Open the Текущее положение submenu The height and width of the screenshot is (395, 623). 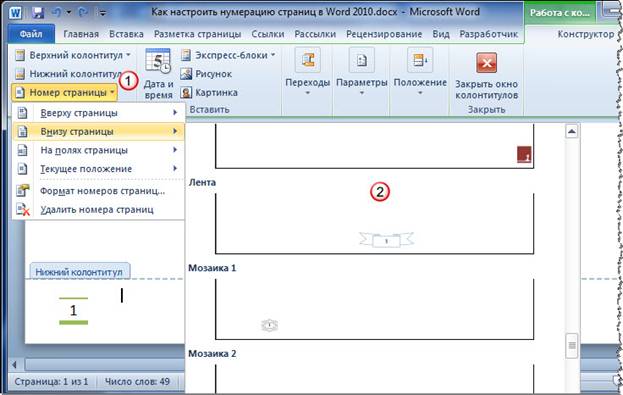pos(98,169)
